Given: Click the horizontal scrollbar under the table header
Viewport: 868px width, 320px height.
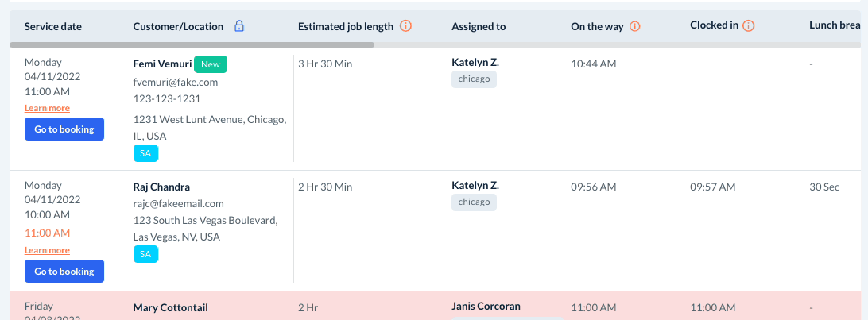Looking at the screenshot, I should (191, 44).
